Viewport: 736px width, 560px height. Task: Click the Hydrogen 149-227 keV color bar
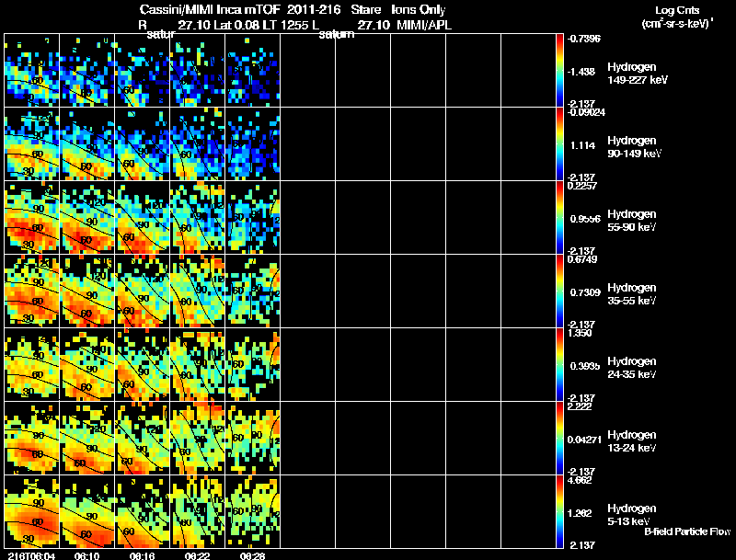click(x=559, y=71)
